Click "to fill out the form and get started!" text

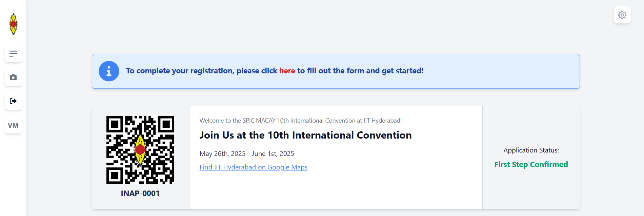(361, 71)
